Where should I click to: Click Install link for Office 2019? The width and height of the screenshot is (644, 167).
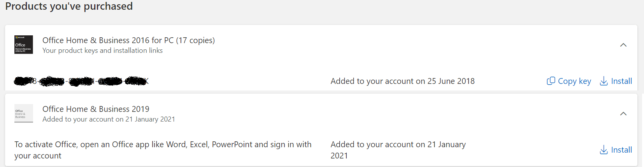tap(621, 150)
